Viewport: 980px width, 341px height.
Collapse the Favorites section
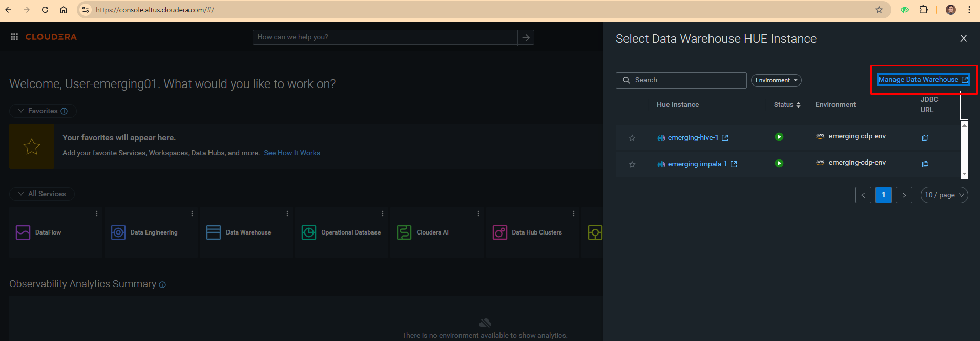coord(43,111)
